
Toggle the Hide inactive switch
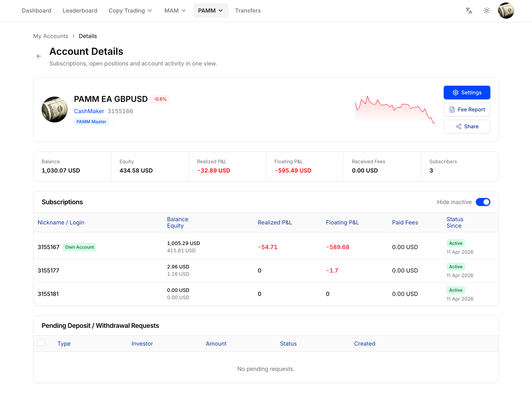pos(483,202)
